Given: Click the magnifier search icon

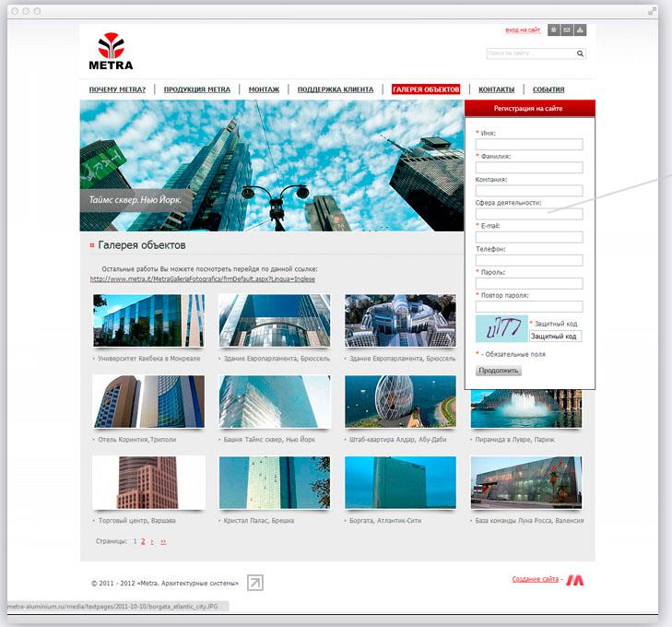Looking at the screenshot, I should coord(580,53).
